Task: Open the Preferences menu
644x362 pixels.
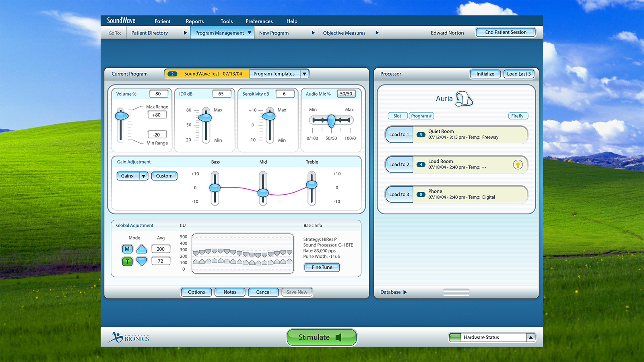Action: pyautogui.click(x=259, y=21)
